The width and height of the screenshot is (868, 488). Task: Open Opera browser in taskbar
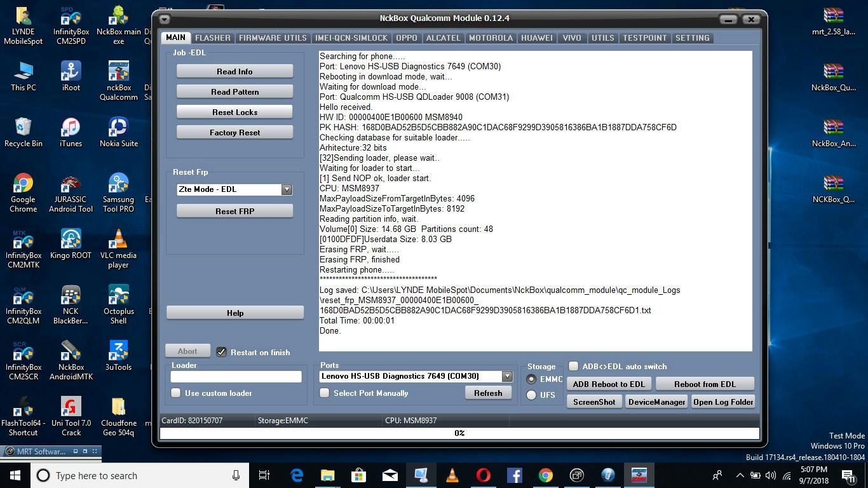pos(484,475)
